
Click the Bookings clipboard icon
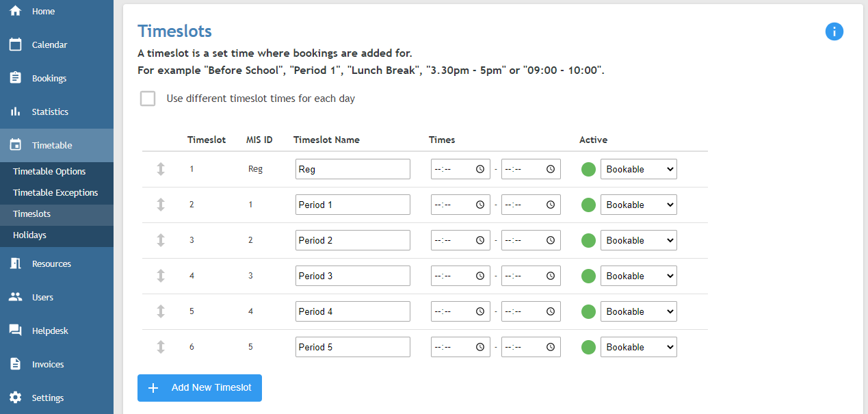pos(15,78)
